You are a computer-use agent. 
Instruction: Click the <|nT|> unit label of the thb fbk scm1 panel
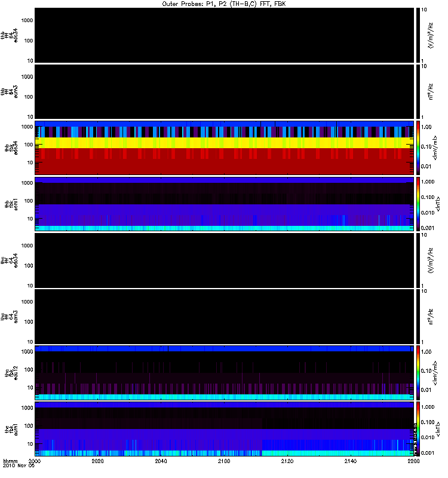click(438, 204)
